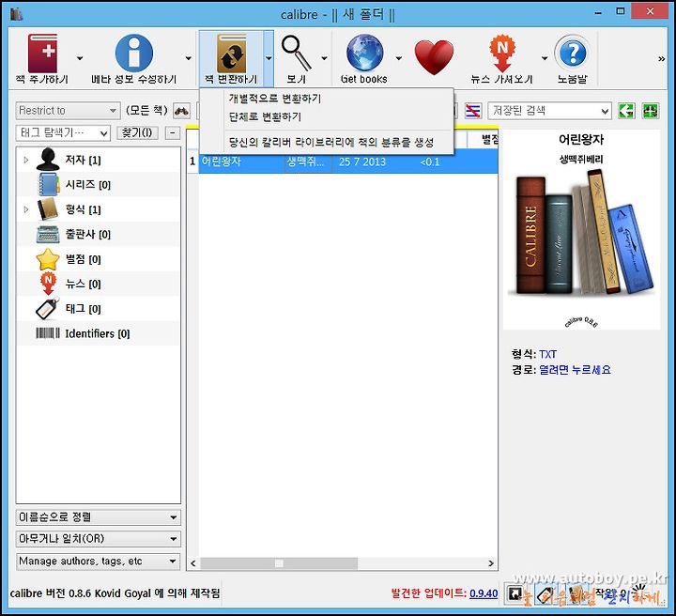Select the 뉴스 [0] news category
The height and width of the screenshot is (616, 676).
point(83,284)
